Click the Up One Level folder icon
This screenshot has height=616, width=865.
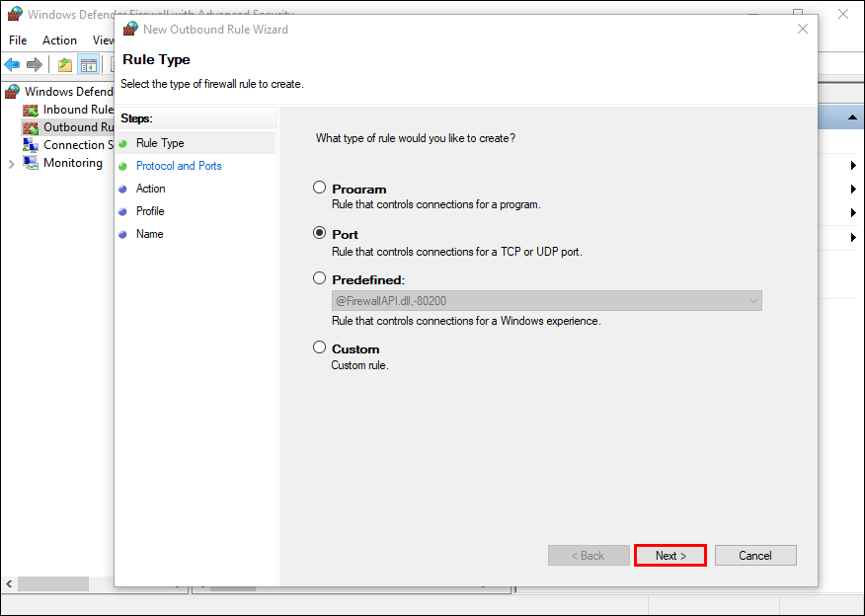pos(65,65)
